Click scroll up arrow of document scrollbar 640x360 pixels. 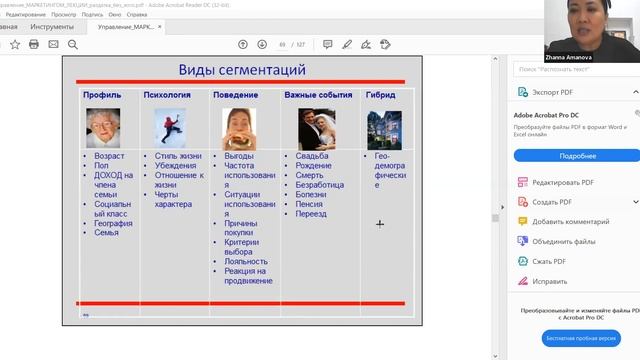tap(495, 59)
